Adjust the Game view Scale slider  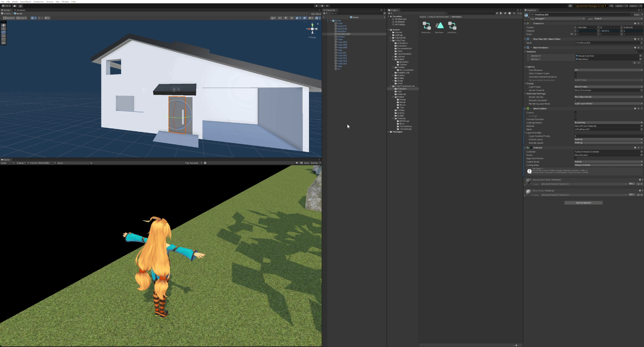(x=77, y=163)
